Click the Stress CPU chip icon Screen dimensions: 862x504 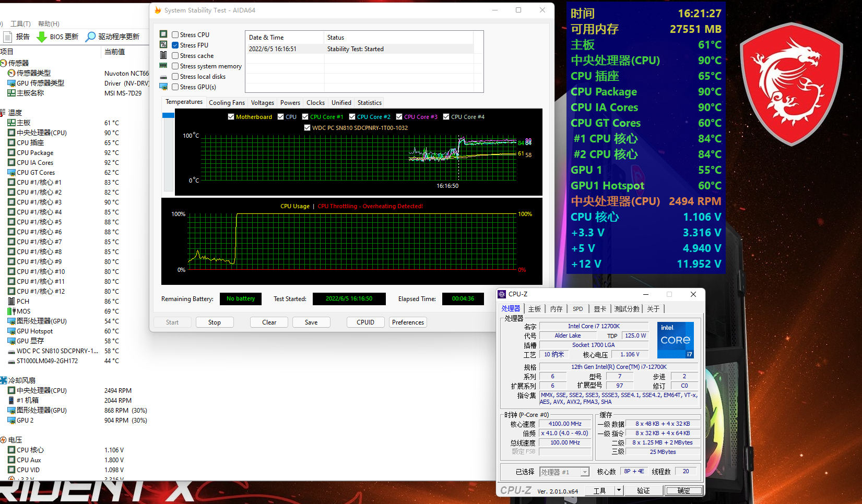point(163,34)
